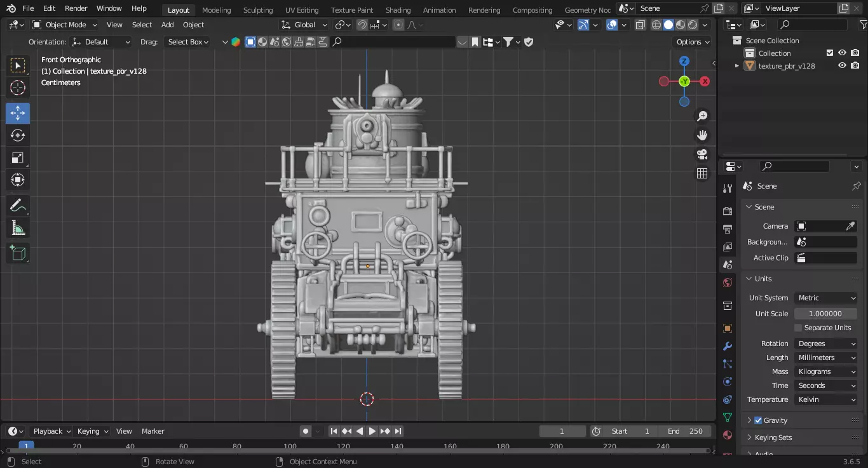
Task: Toggle camera view icon
Action: click(x=702, y=154)
